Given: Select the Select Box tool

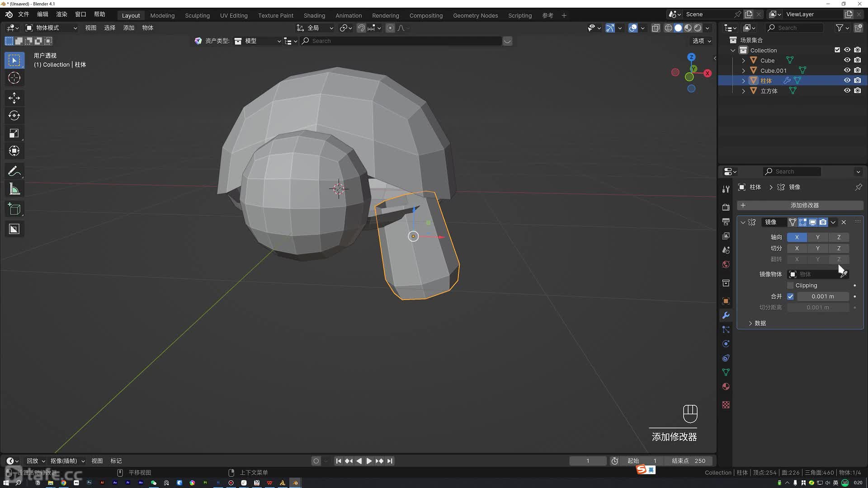Looking at the screenshot, I should click(14, 60).
